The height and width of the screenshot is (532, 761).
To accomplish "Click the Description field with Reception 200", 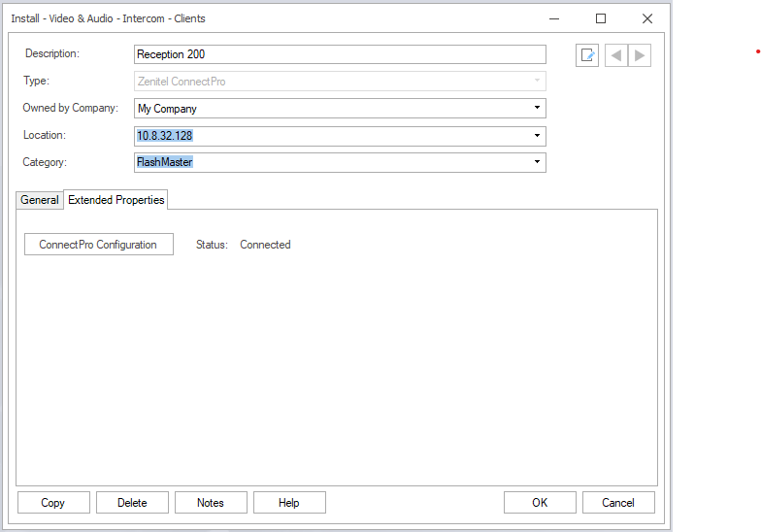I will coord(340,54).
